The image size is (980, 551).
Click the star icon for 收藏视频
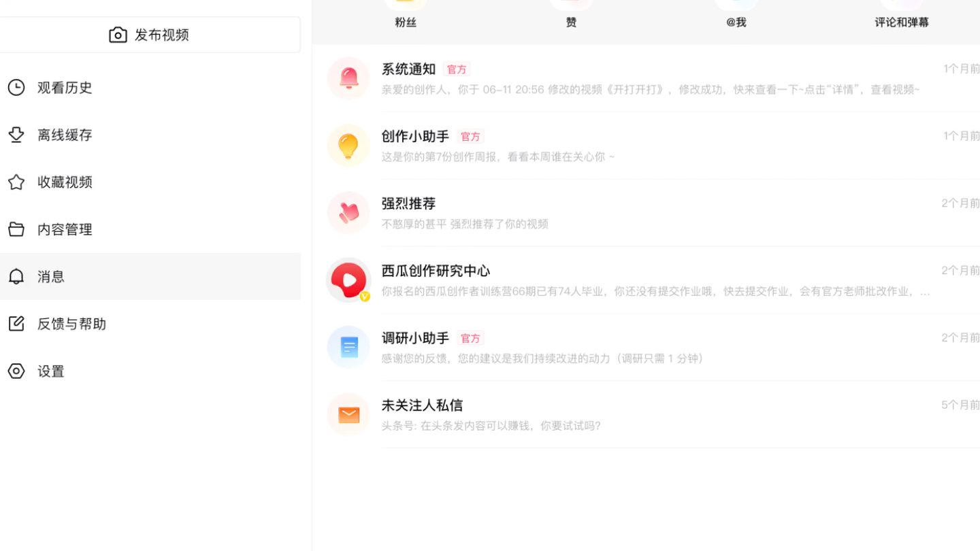(x=16, y=182)
